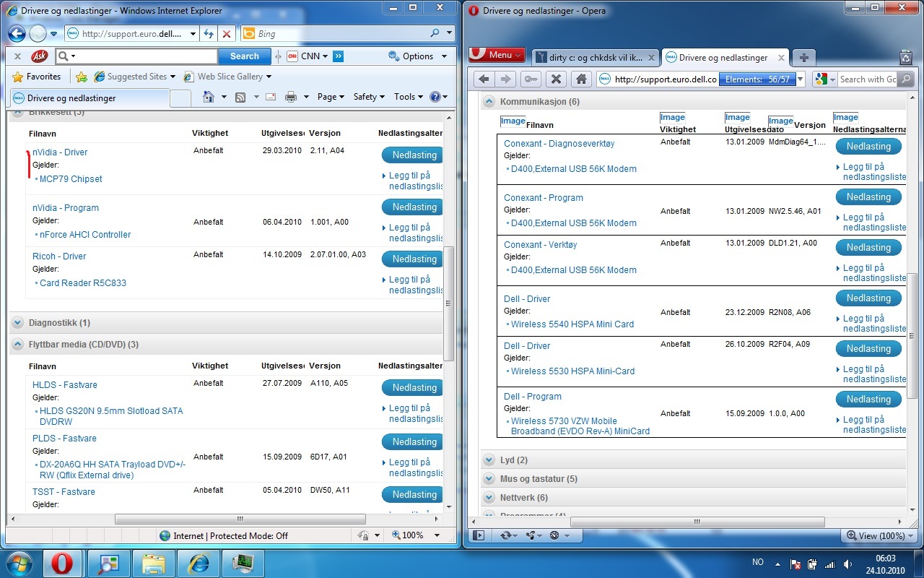This screenshot has height=578, width=924.
Task: Click the Opera icon in taskbar
Action: tap(63, 563)
